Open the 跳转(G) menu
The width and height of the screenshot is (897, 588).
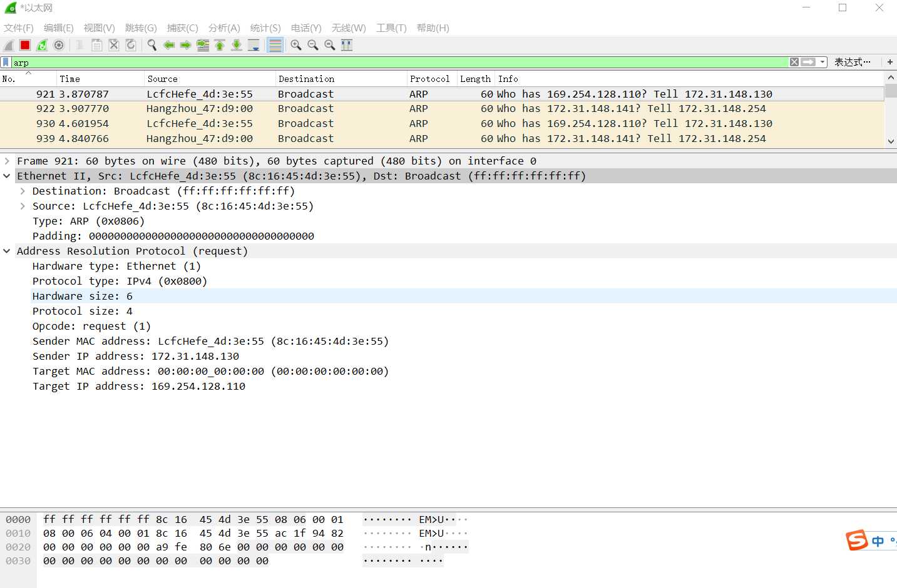pyautogui.click(x=141, y=28)
